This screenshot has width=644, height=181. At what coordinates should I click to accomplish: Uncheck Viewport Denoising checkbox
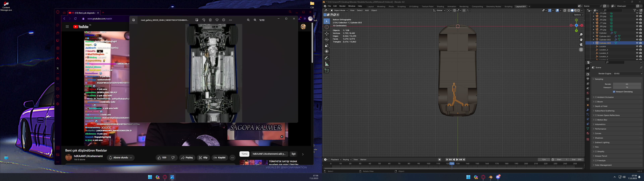[614, 92]
